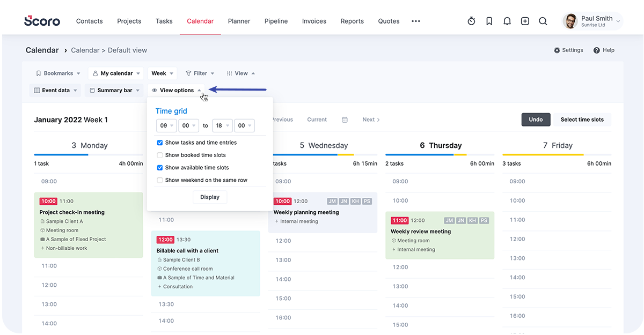644x335 pixels.
Task: Click Friday's yellow summary bar
Action: pyautogui.click(x=543, y=154)
